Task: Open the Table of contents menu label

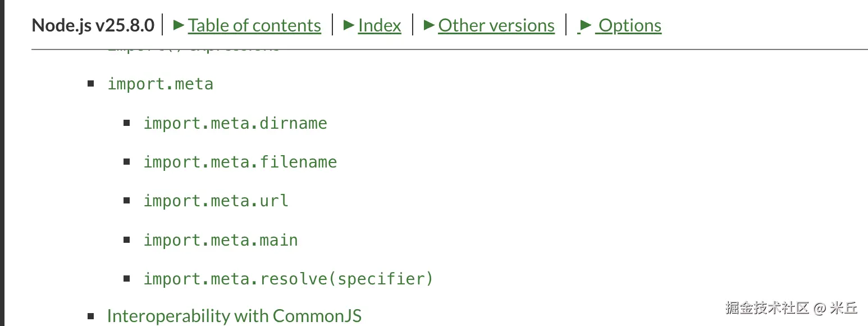Action: point(254,25)
